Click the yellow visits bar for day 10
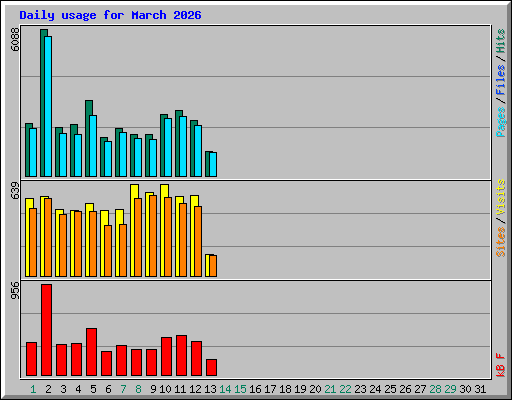The height and width of the screenshot is (400, 512). [162, 230]
